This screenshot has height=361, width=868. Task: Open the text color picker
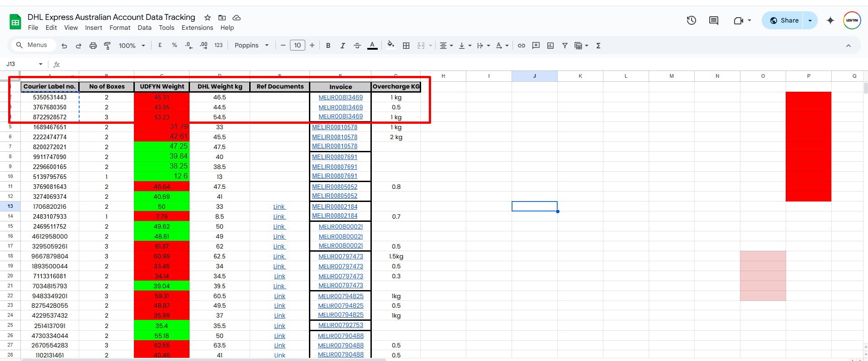(x=372, y=45)
